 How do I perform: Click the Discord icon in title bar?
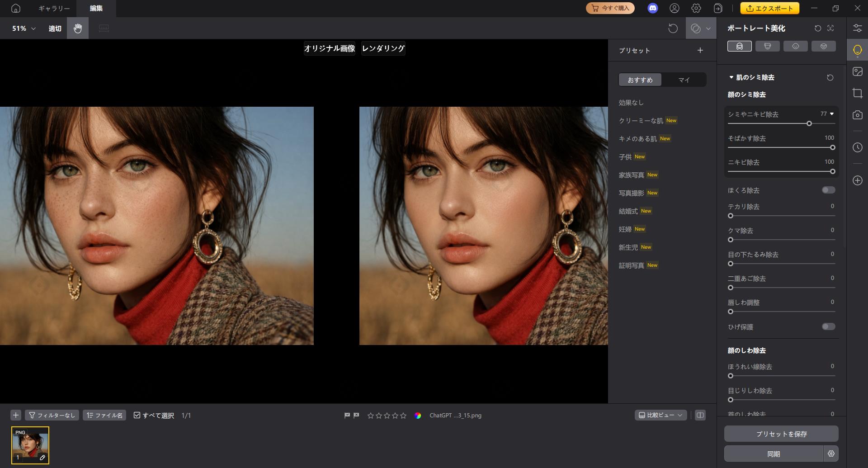(652, 8)
